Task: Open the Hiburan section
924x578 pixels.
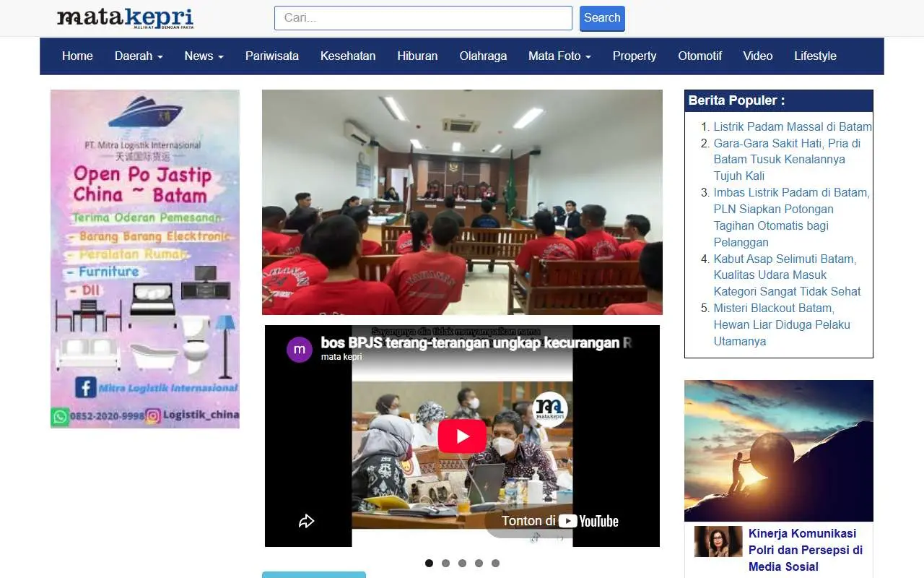Action: click(417, 56)
